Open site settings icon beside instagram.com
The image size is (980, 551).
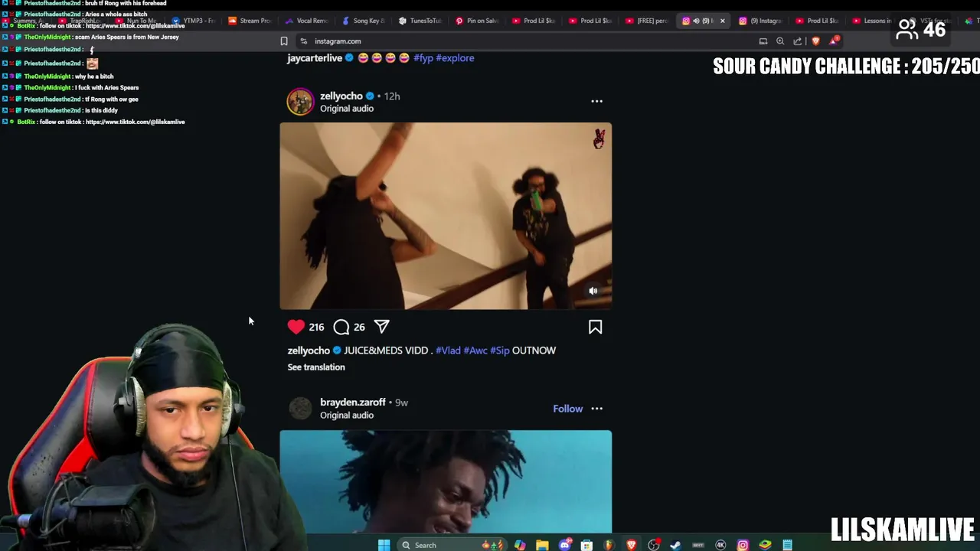[303, 41]
